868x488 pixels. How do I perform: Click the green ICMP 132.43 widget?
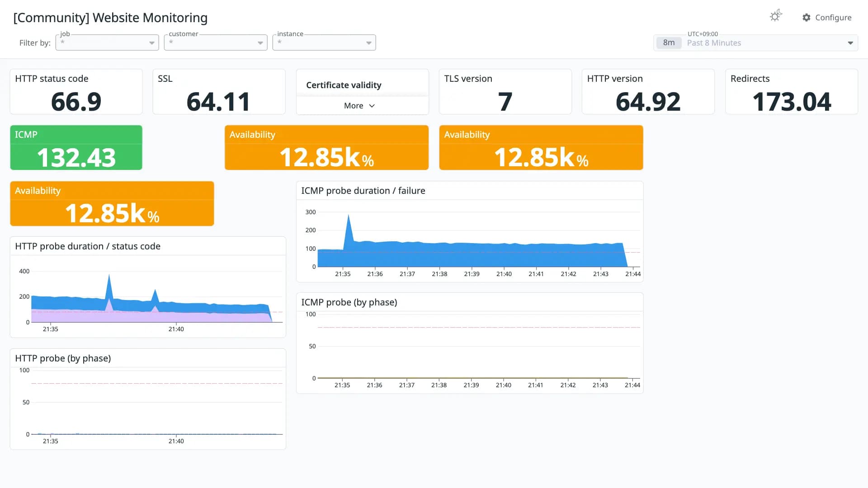click(76, 148)
